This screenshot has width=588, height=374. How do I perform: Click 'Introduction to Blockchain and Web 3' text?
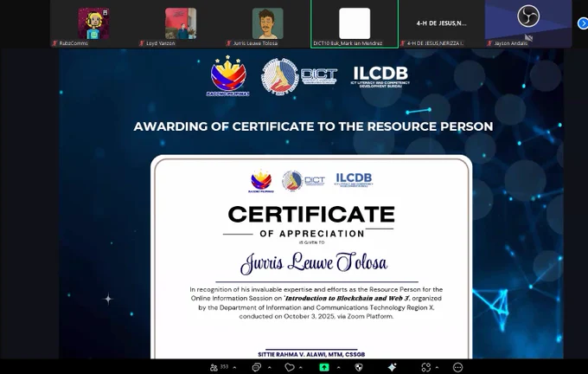point(347,298)
